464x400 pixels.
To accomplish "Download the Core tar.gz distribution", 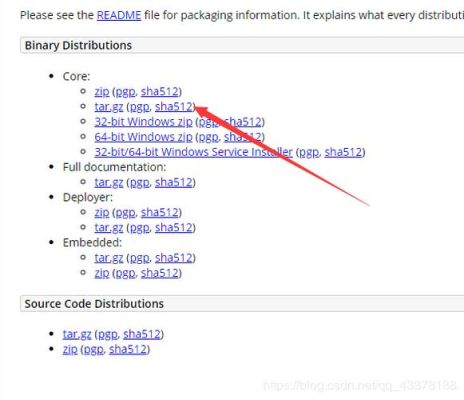I will click(109, 107).
